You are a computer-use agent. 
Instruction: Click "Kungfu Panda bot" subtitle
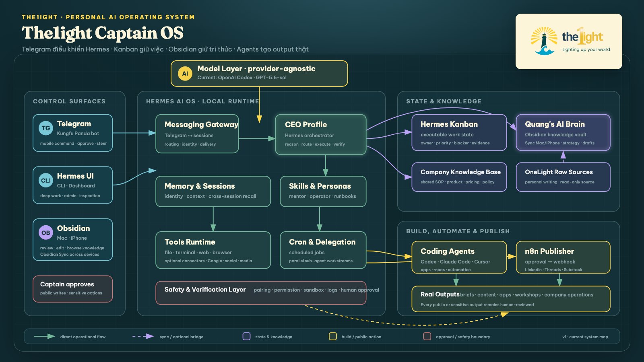78,134
